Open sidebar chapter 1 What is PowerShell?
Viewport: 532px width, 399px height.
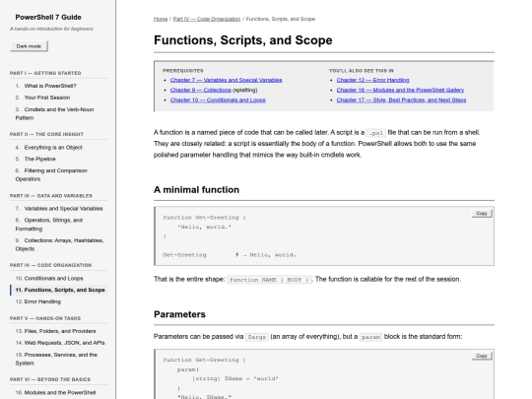click(x=59, y=86)
